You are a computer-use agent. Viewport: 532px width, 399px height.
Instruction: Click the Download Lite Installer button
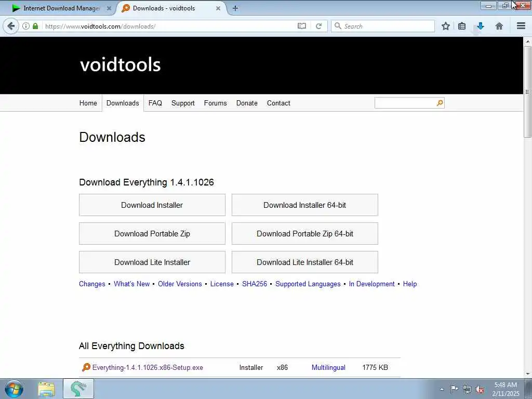click(x=152, y=262)
